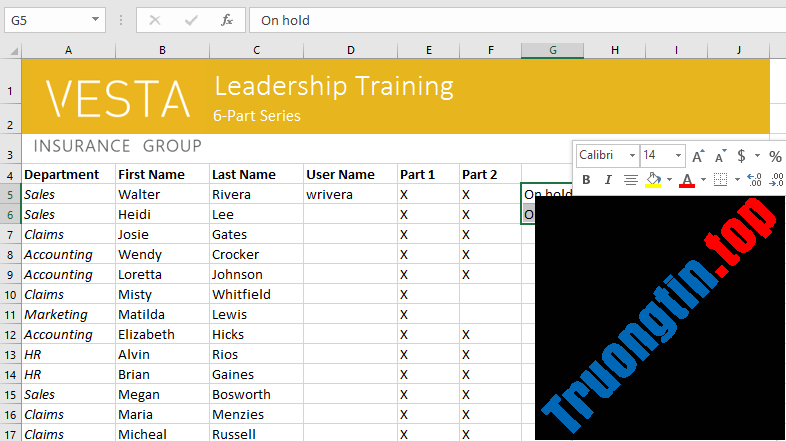Select the cell containing Menzies
The width and height of the screenshot is (786, 441).
(x=257, y=415)
